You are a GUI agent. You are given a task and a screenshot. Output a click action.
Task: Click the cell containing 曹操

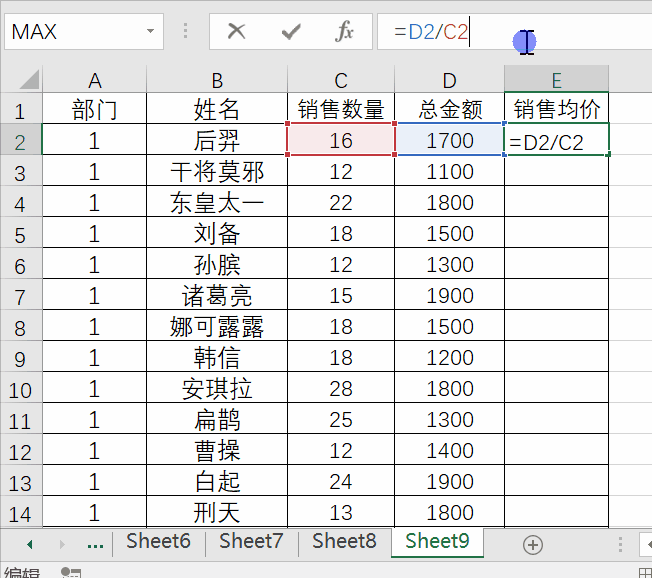[x=217, y=450]
